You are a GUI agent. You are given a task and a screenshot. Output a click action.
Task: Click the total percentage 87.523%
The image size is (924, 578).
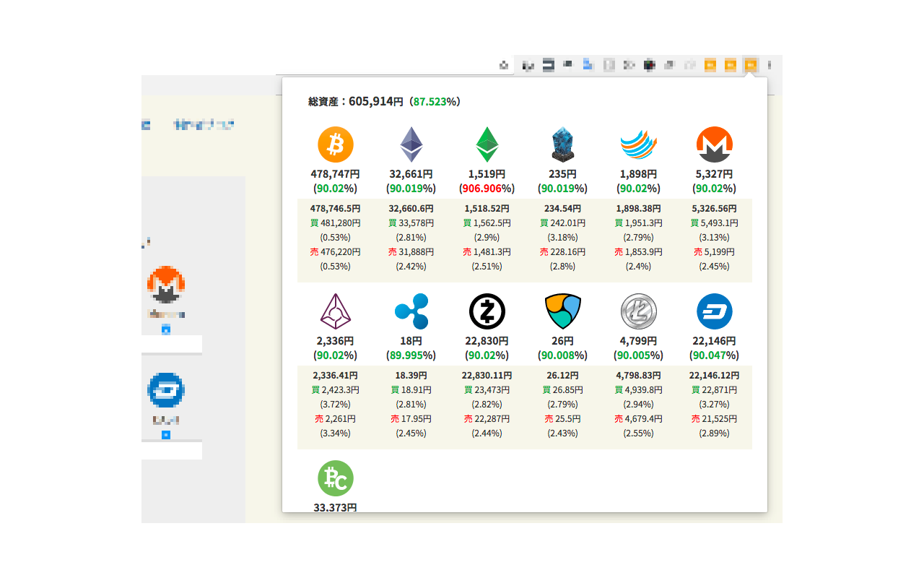[435, 102]
